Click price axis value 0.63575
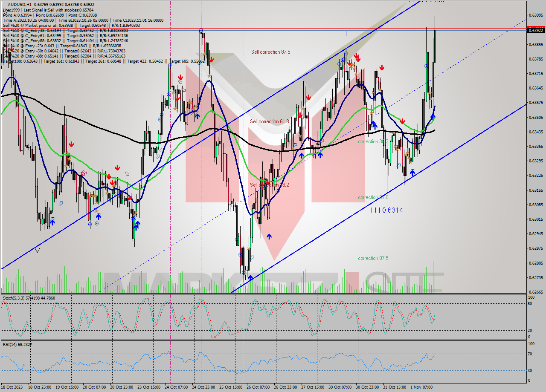This screenshot has width=546, height=392. click(x=536, y=102)
